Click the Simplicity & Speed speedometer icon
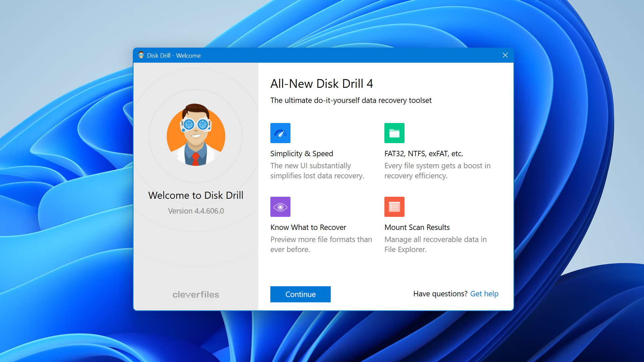Viewport: 644px width, 362px height. [x=280, y=133]
